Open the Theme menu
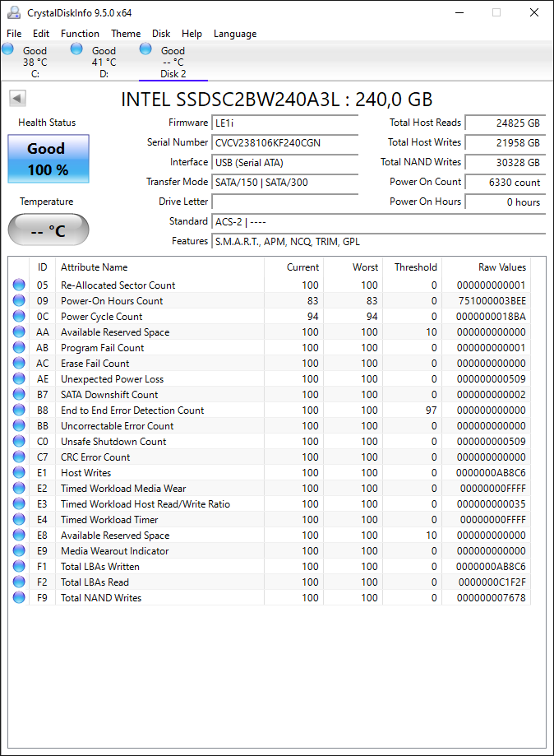Viewport: 554px width, 756px height. click(126, 33)
